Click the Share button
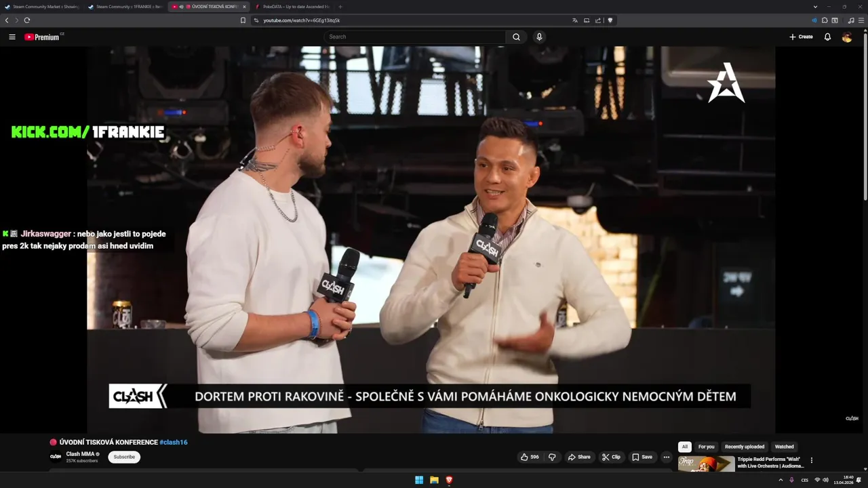The width and height of the screenshot is (868, 488). click(x=579, y=457)
